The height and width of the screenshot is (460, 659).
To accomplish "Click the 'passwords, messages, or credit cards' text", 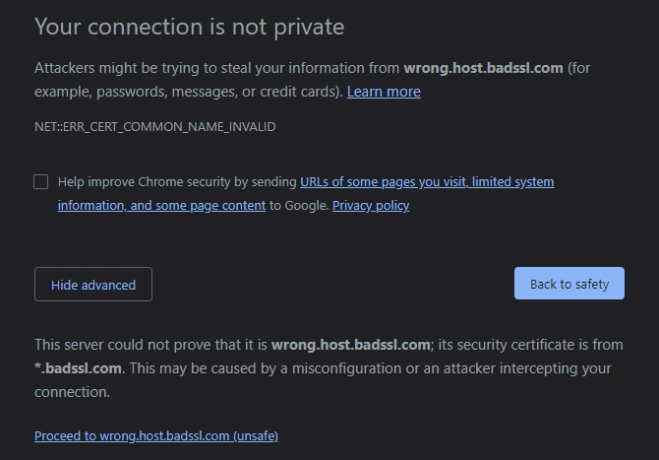I will 219,92.
